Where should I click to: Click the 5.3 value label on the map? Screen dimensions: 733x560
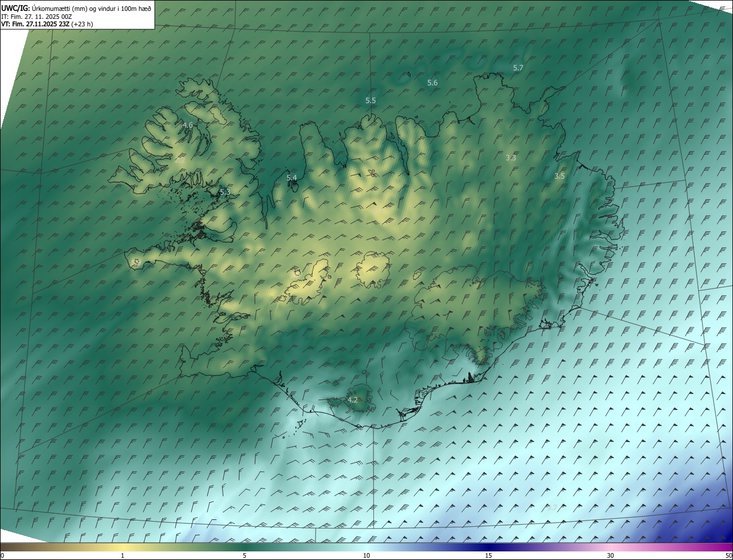coord(225,192)
